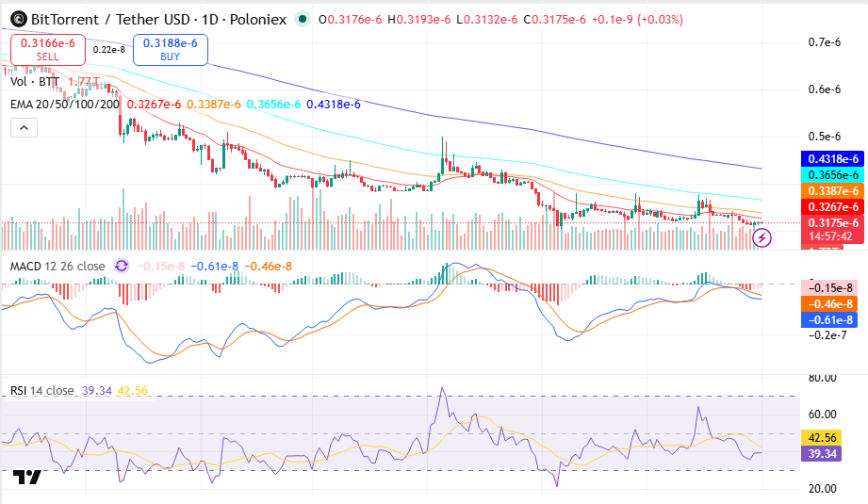The image size is (868, 504).
Task: Click the yellow 42.56 RSI scale label
Action: pos(822,438)
